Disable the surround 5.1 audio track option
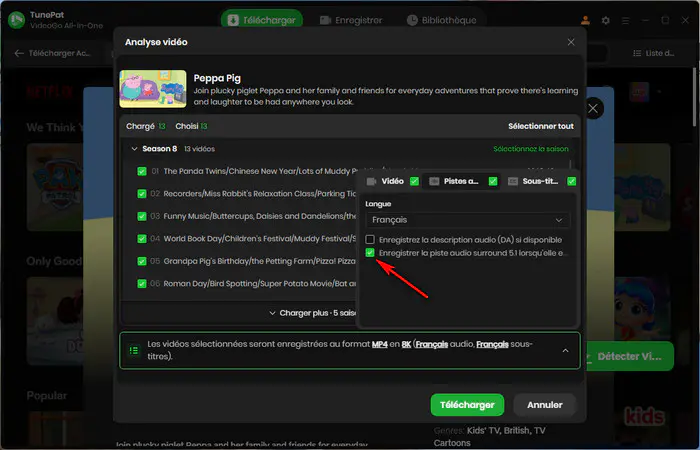700x450 pixels. pyautogui.click(x=370, y=253)
